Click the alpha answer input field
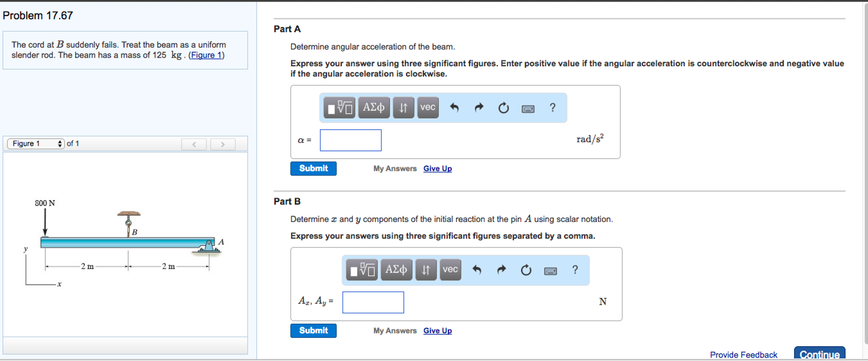 click(x=350, y=140)
